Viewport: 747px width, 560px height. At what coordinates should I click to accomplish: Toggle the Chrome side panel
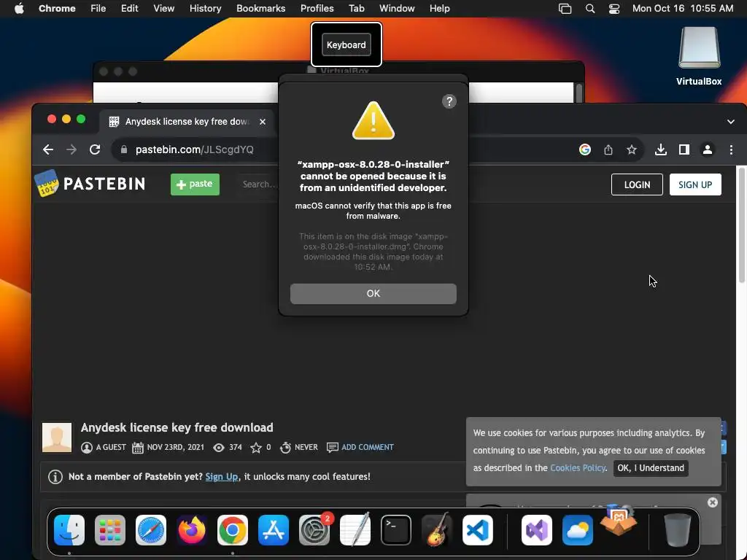point(684,149)
